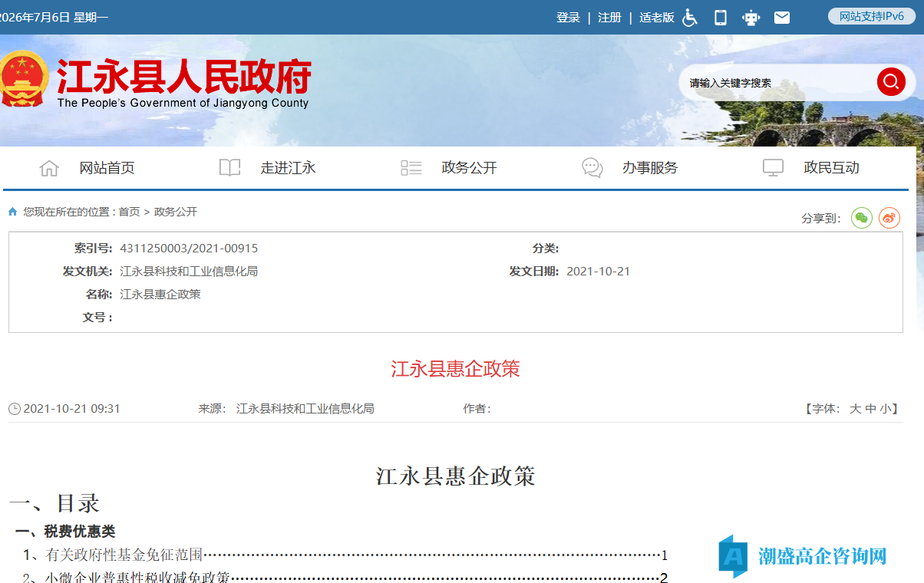Click the red 江永县惠企政策 article title
The height and width of the screenshot is (583, 924).
point(456,369)
